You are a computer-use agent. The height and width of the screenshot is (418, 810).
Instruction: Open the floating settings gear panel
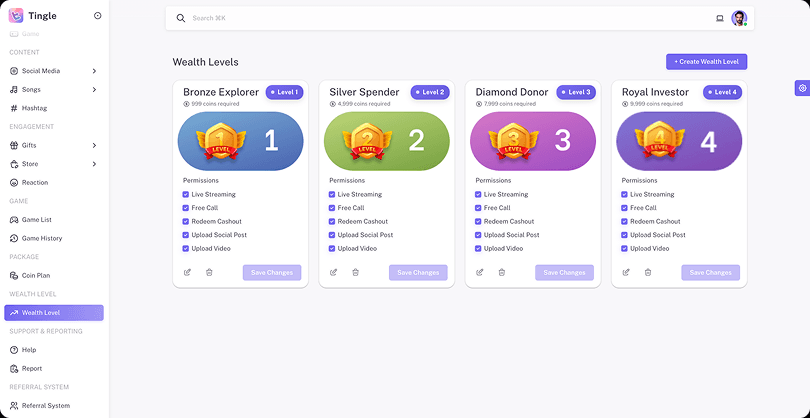(802, 88)
